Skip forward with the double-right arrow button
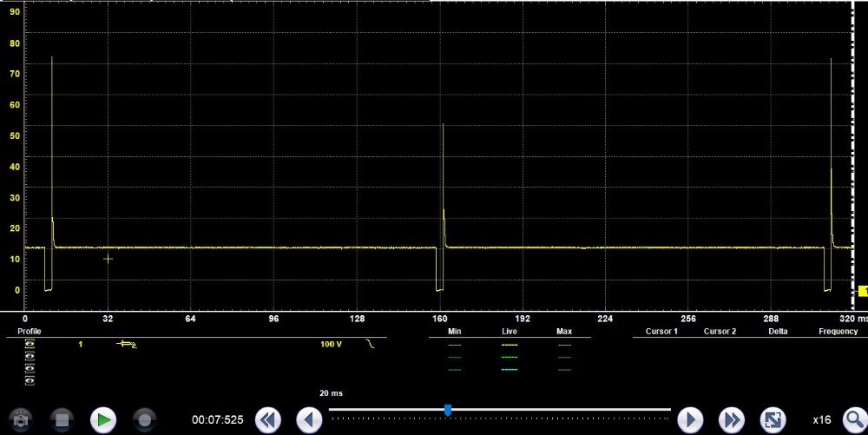 coord(731,420)
